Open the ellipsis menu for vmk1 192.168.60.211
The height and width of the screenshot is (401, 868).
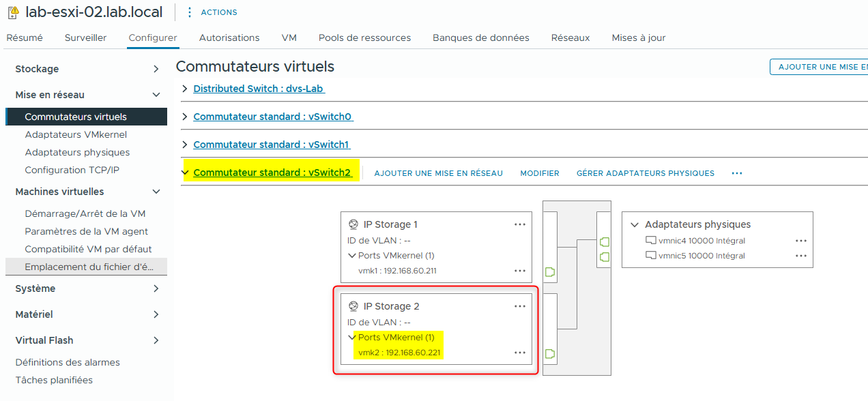pyautogui.click(x=520, y=270)
